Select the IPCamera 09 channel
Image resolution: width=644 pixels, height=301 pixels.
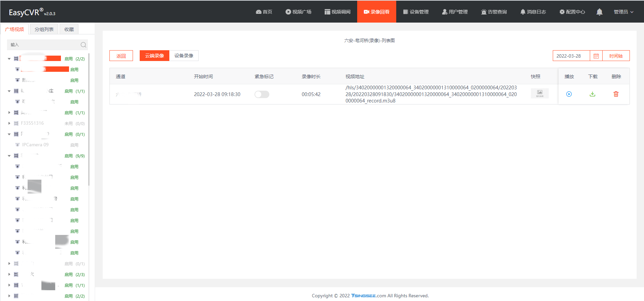tap(35, 145)
